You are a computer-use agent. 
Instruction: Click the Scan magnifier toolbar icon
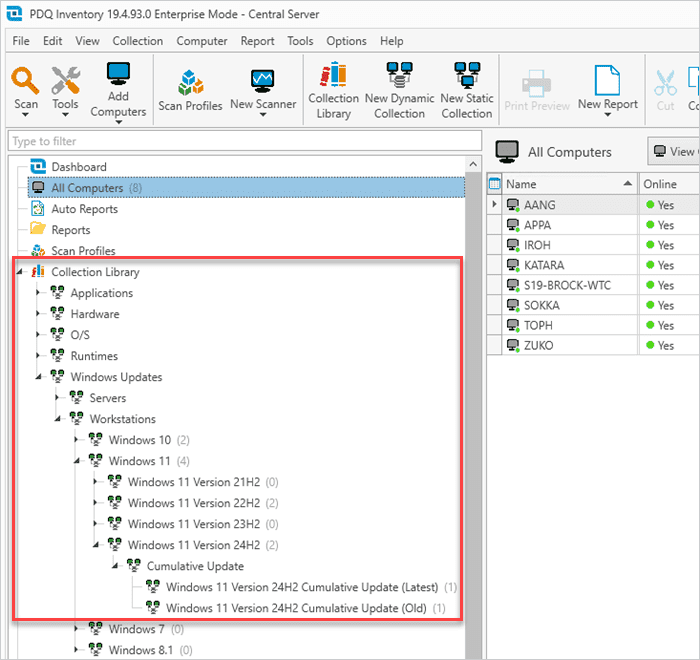[25, 80]
